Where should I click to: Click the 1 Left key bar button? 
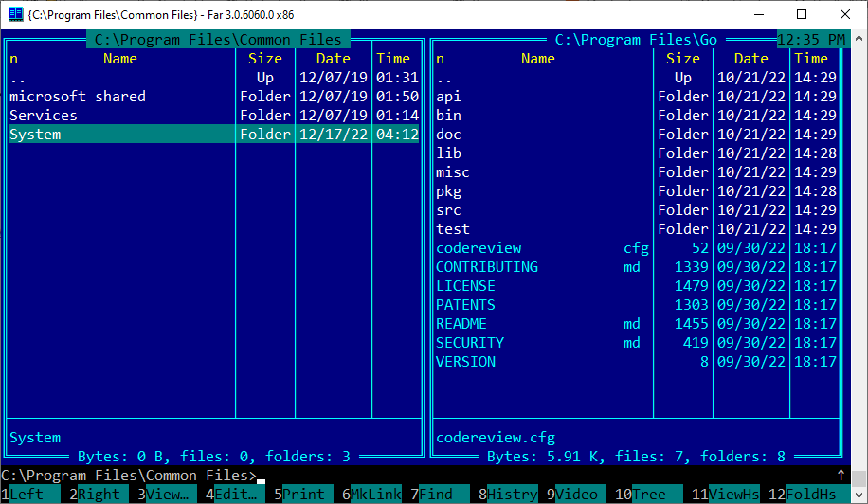point(30,494)
